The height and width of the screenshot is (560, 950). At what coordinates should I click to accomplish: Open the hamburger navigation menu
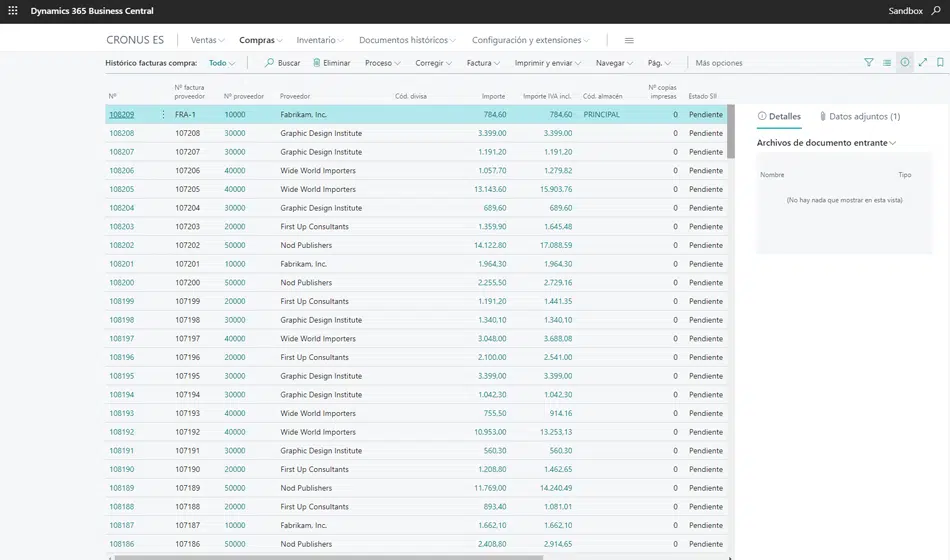click(x=629, y=41)
